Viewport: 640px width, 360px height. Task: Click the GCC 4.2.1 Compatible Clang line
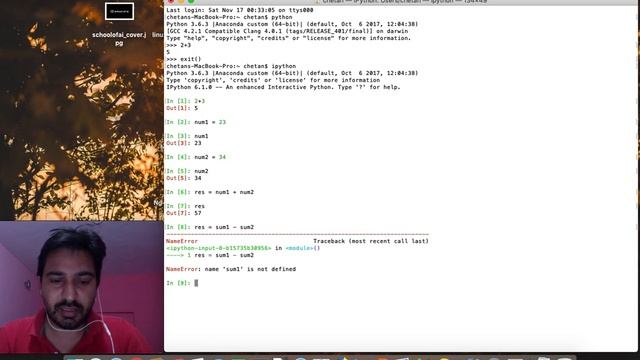[287, 31]
